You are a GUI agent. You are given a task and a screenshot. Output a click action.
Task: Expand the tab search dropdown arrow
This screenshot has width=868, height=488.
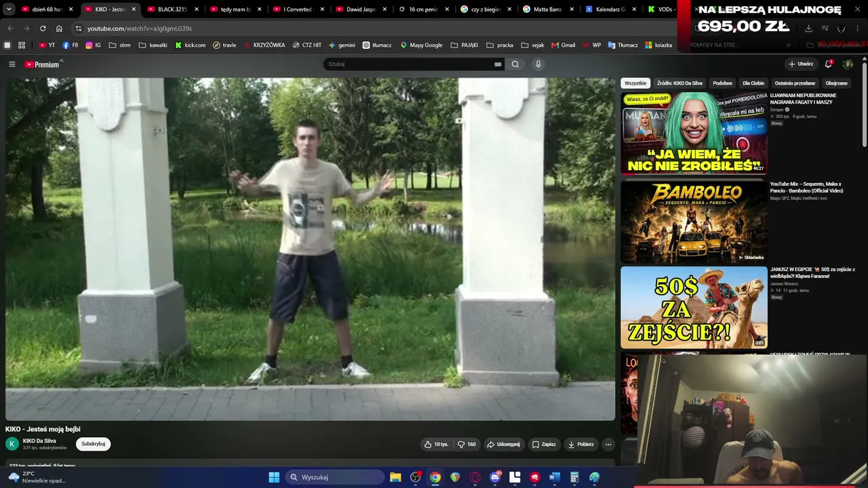[9, 9]
